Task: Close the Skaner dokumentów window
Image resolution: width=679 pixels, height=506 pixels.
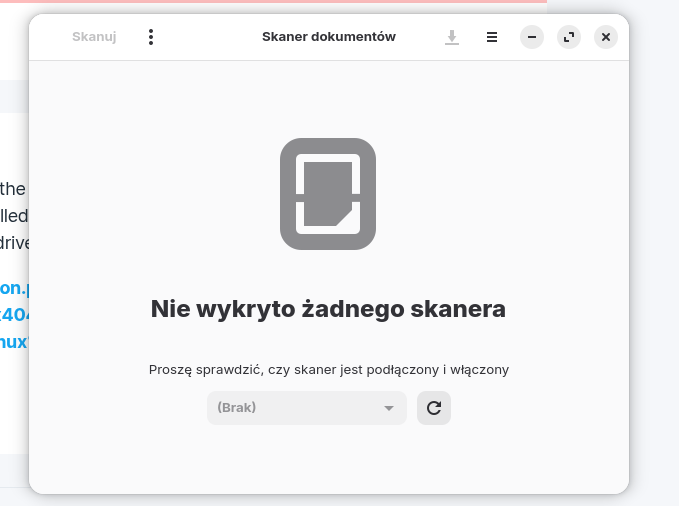Action: tap(606, 37)
